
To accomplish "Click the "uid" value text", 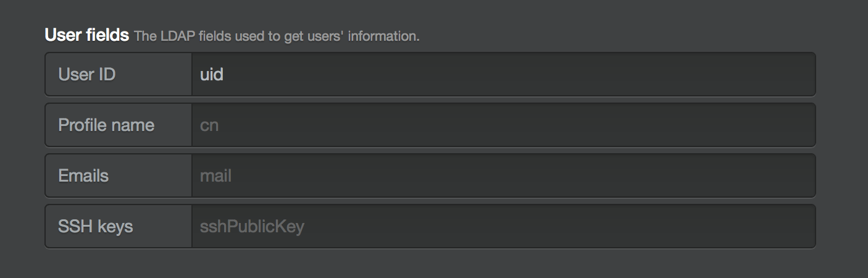I will tap(211, 75).
